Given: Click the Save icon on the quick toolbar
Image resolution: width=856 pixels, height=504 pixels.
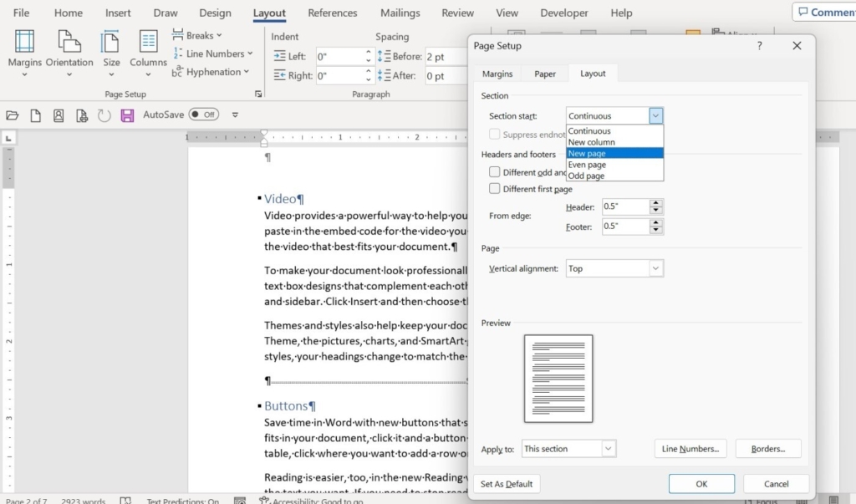Looking at the screenshot, I should [x=126, y=115].
